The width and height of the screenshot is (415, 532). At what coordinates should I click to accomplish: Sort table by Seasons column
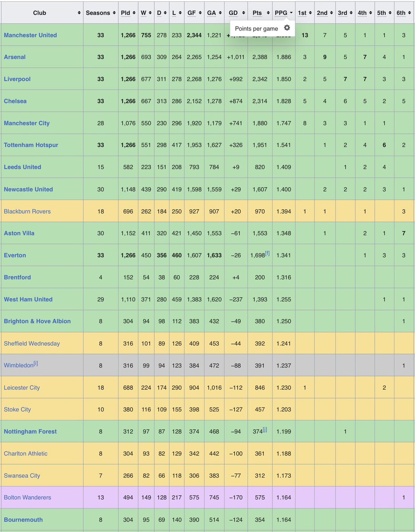click(101, 13)
